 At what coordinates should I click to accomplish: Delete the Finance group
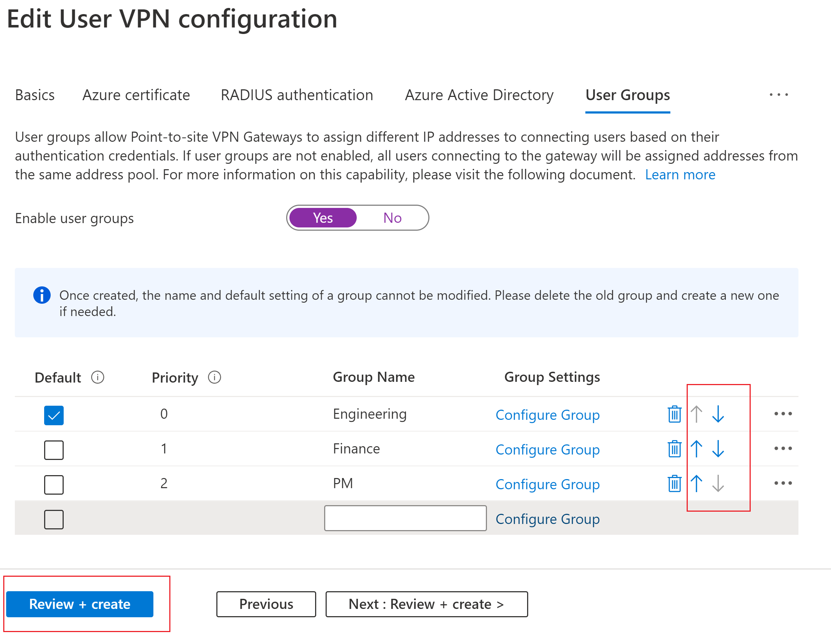(x=674, y=449)
